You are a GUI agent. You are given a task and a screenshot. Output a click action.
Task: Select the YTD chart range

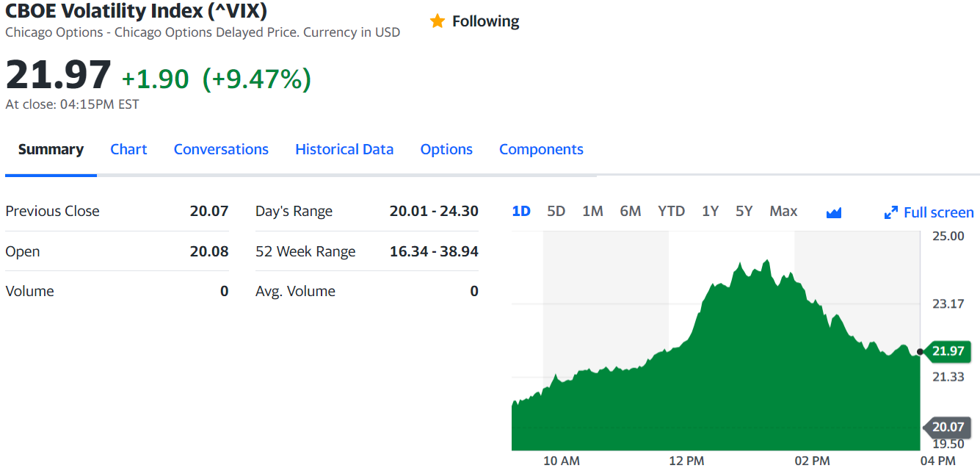(671, 211)
